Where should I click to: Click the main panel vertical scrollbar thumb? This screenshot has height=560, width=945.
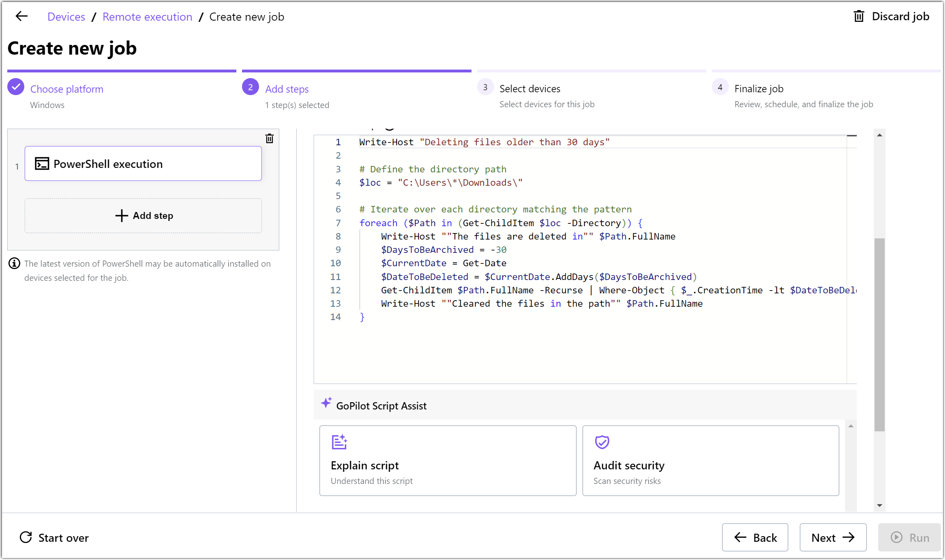tap(879, 334)
